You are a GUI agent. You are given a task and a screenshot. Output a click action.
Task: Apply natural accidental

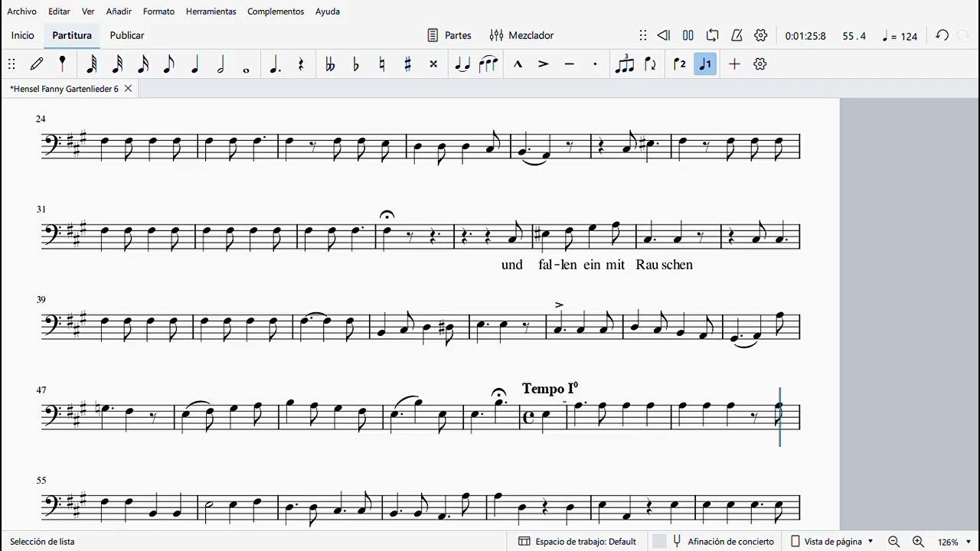click(x=382, y=64)
